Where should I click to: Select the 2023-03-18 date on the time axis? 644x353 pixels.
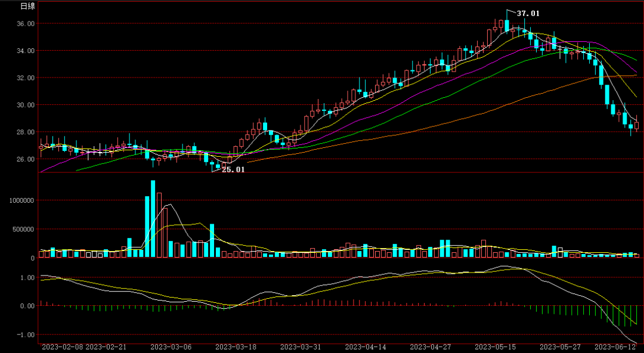coord(236,346)
